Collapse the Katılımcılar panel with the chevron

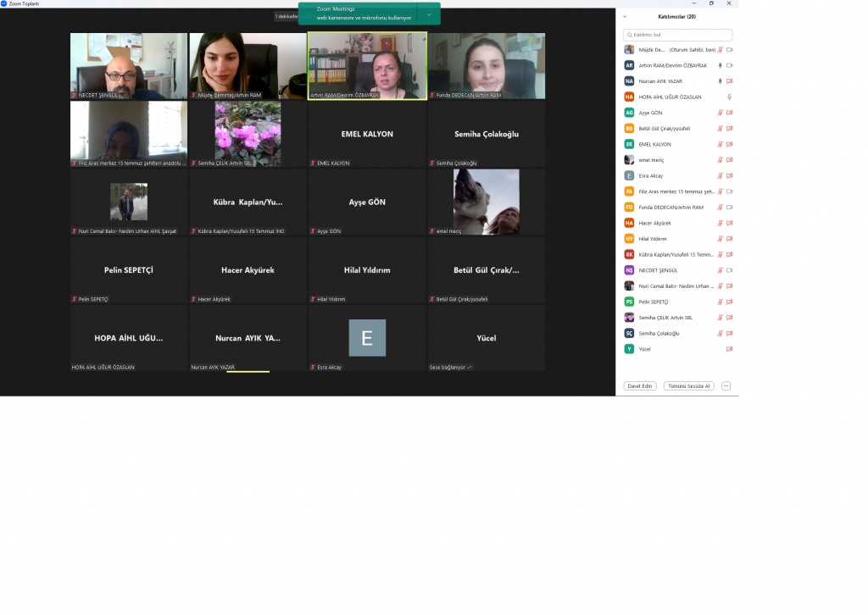click(625, 16)
